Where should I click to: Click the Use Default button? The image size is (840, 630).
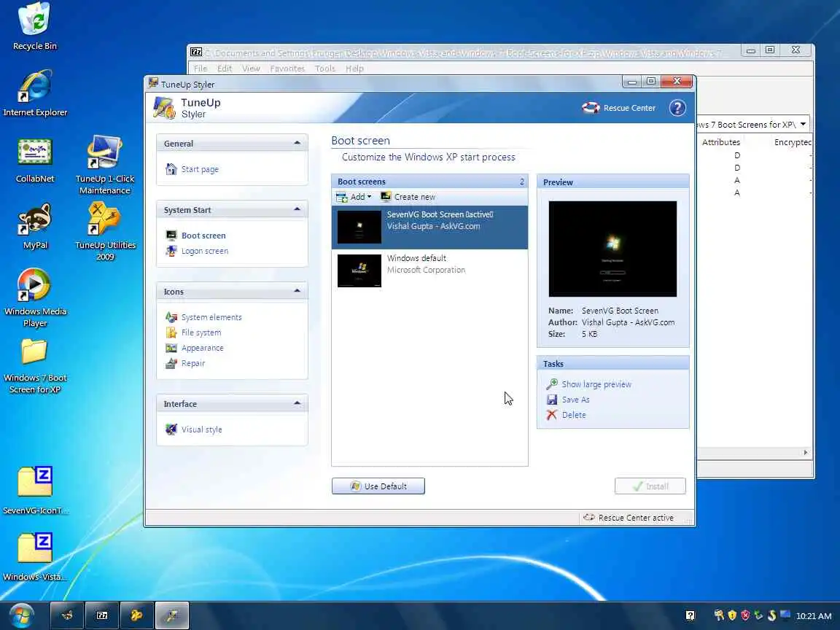tap(378, 486)
